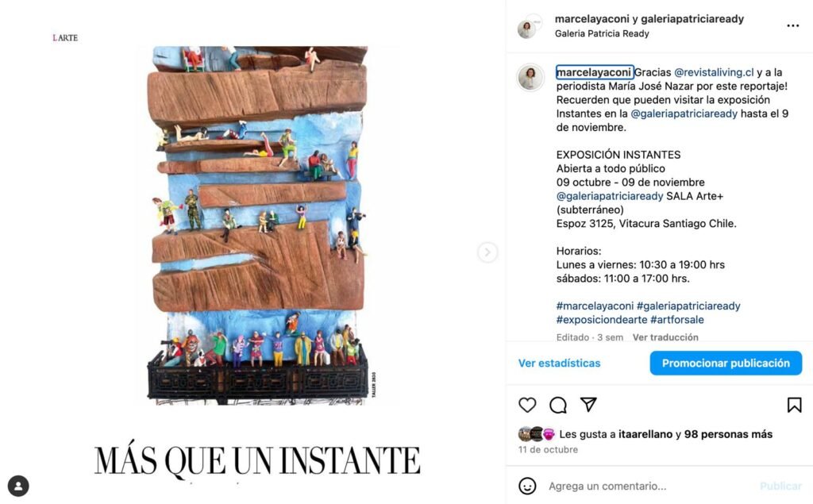Share post with paper plane icon
The width and height of the screenshot is (813, 504).
coord(588,405)
